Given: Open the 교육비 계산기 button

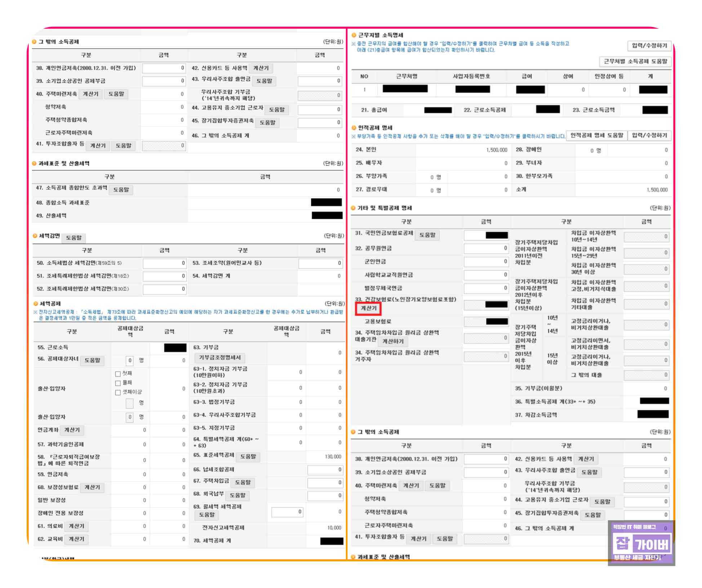Looking at the screenshot, I should point(76,539).
